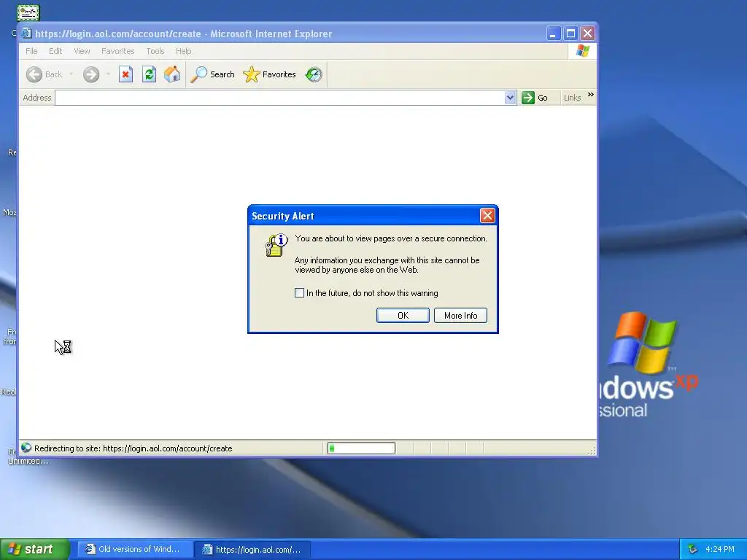Select the login.aol.com taskbar button

pyautogui.click(x=253, y=550)
